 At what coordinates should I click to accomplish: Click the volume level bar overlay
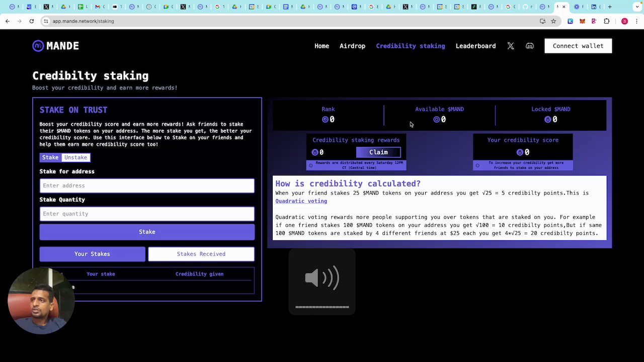coord(322,307)
